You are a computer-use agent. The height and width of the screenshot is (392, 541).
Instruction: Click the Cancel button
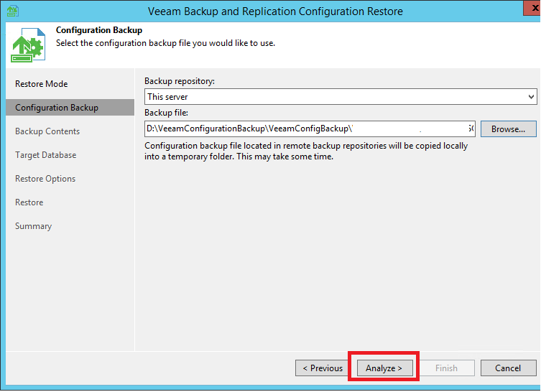click(x=508, y=368)
